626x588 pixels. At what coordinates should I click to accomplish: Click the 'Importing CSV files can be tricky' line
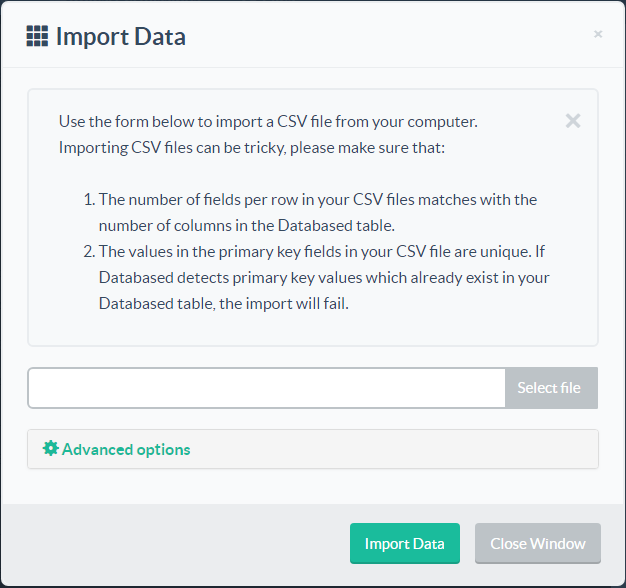point(252,148)
